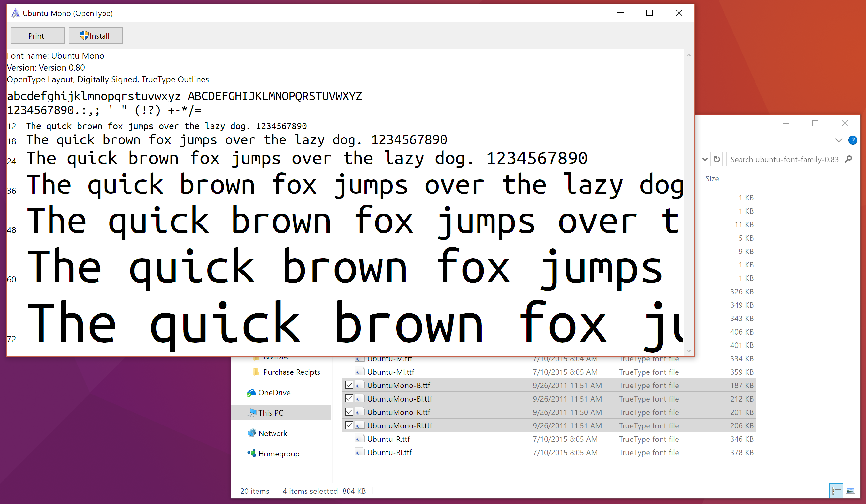Click the Print button in font viewer
The height and width of the screenshot is (504, 866).
pyautogui.click(x=37, y=36)
